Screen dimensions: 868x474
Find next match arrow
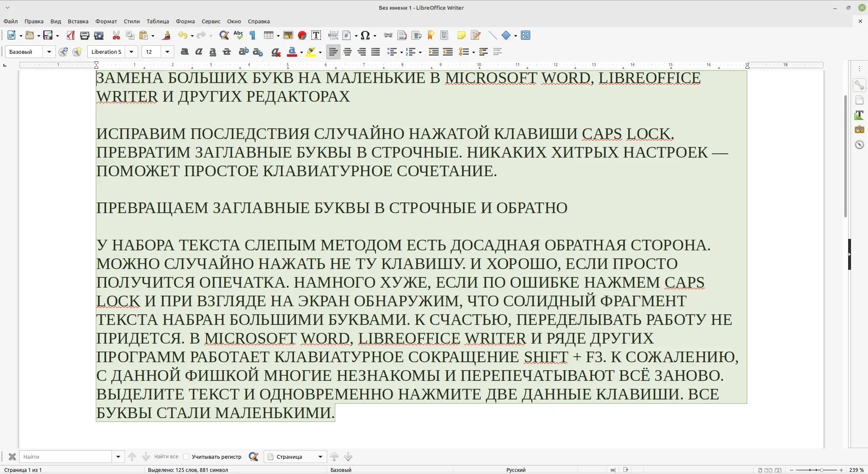pyautogui.click(x=146, y=457)
